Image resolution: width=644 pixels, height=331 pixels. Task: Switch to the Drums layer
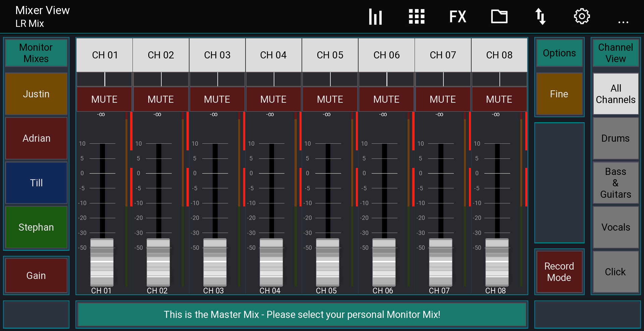615,138
